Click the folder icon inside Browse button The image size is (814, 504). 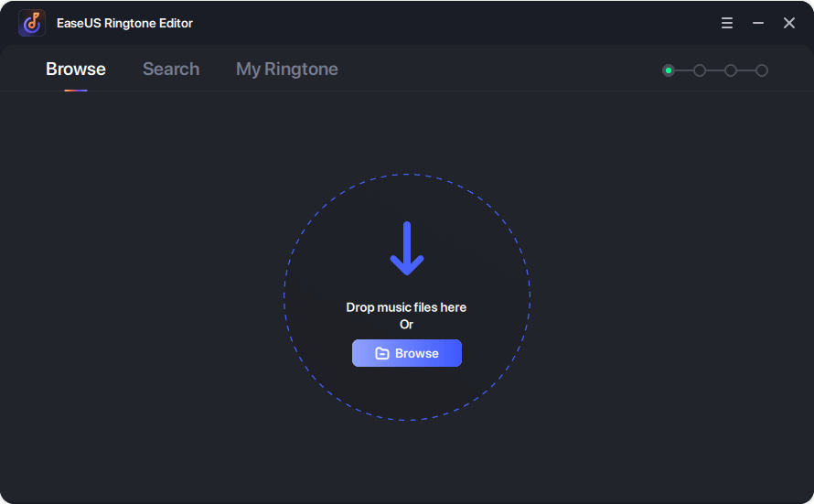coord(382,354)
